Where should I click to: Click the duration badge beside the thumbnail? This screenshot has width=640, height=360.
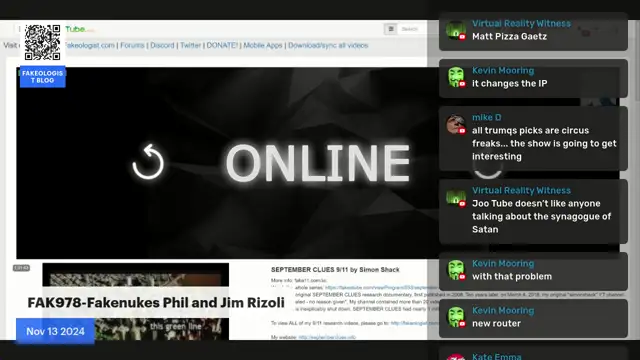[21, 268]
